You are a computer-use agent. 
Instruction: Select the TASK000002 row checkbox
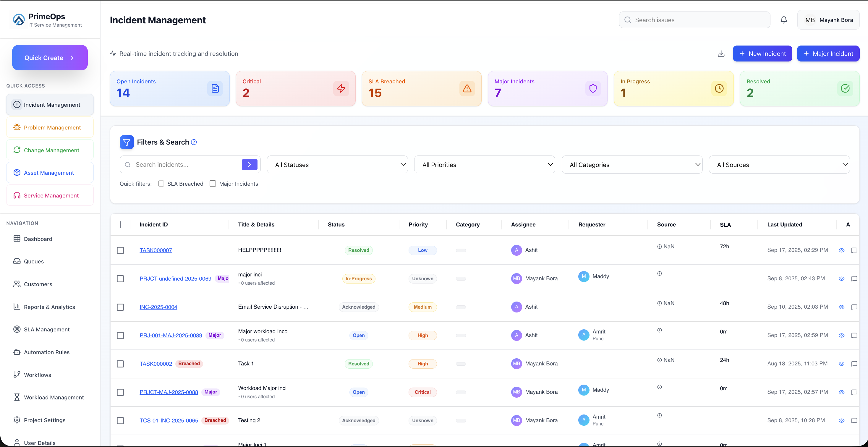(x=120, y=364)
